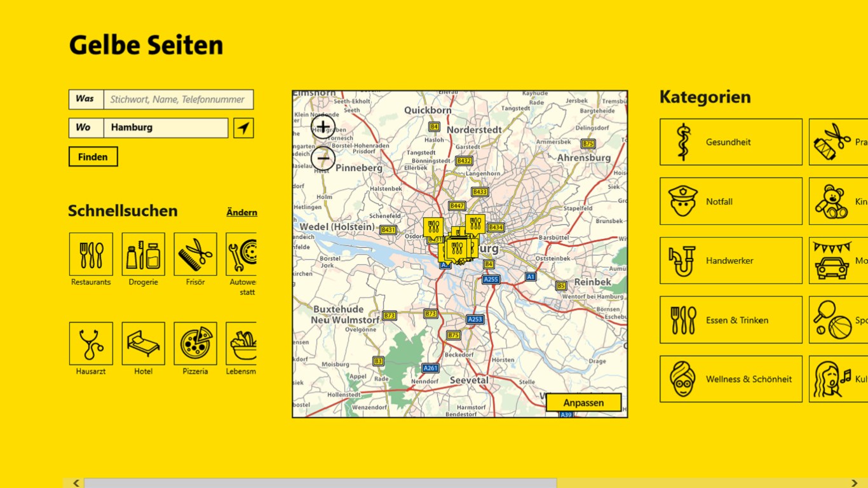Open the Autowerkstatt wrench and tire icon
868x488 pixels.
coord(241,254)
